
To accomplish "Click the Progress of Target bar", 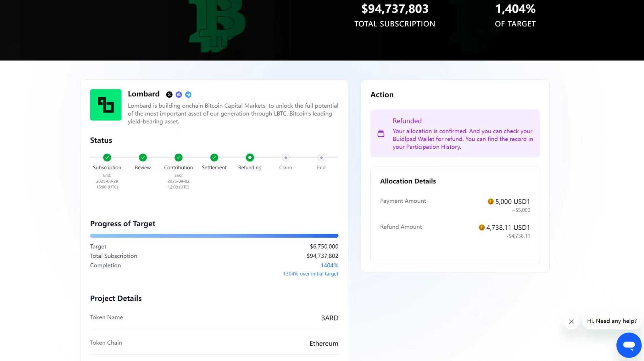I will pos(214,236).
